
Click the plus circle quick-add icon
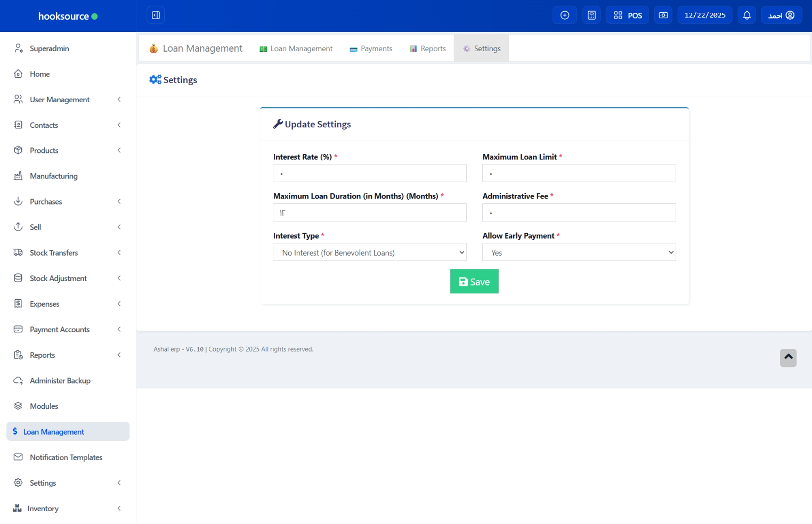coord(565,15)
